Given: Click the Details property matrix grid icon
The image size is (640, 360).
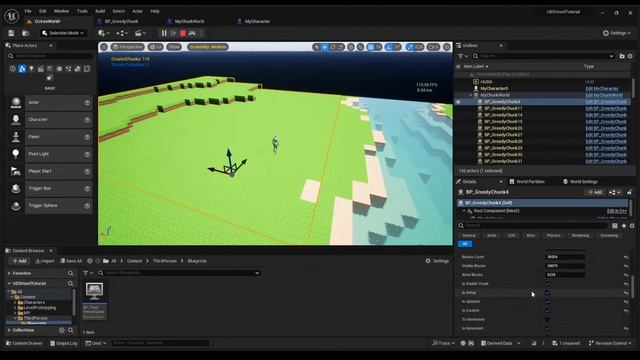Looking at the screenshot, I should [615, 226].
